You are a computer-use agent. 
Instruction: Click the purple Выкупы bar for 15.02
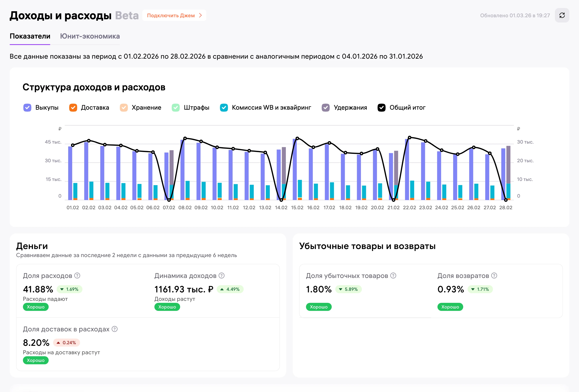(295, 169)
